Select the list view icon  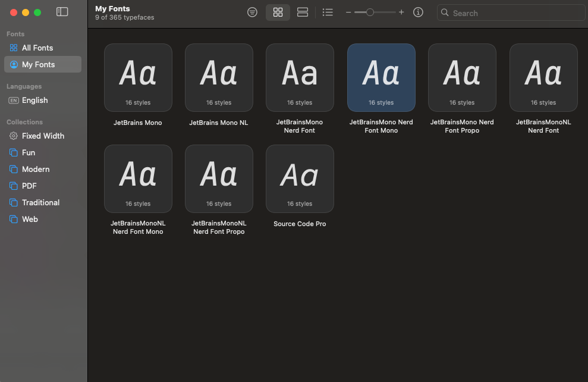328,12
